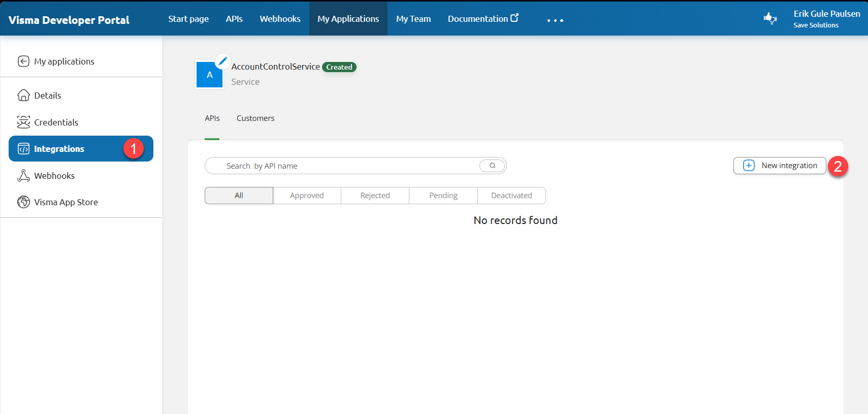Click the New integration button
This screenshot has width=868, height=414.
coord(780,166)
